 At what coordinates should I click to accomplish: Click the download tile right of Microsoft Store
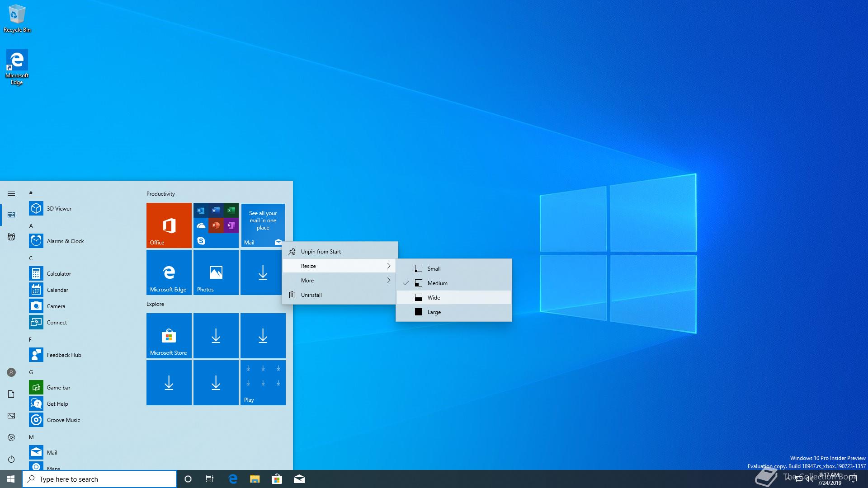tap(216, 336)
